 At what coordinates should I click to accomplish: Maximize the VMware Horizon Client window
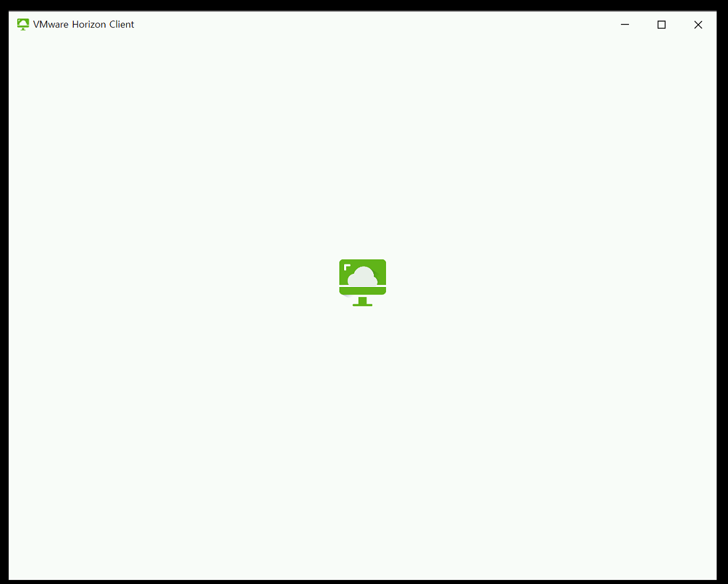[662, 25]
